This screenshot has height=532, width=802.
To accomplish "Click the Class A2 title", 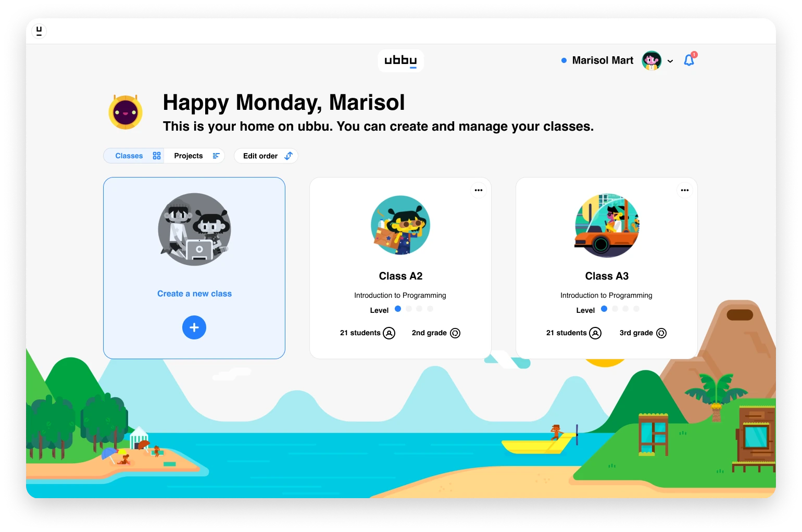I will point(400,276).
